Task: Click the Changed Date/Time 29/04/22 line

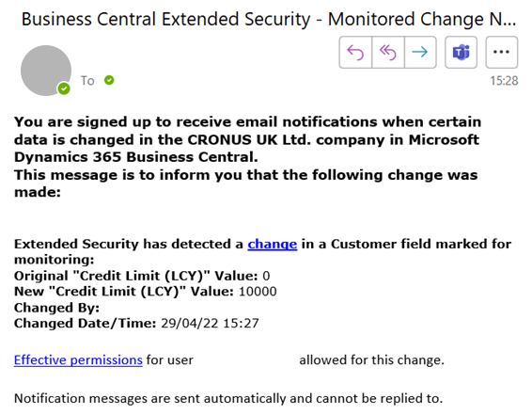Action: click(x=136, y=324)
